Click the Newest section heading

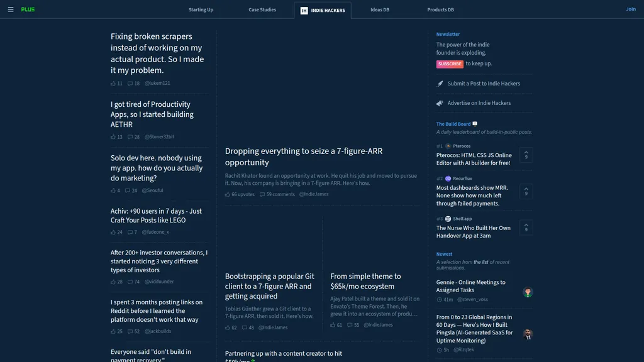coord(444,254)
